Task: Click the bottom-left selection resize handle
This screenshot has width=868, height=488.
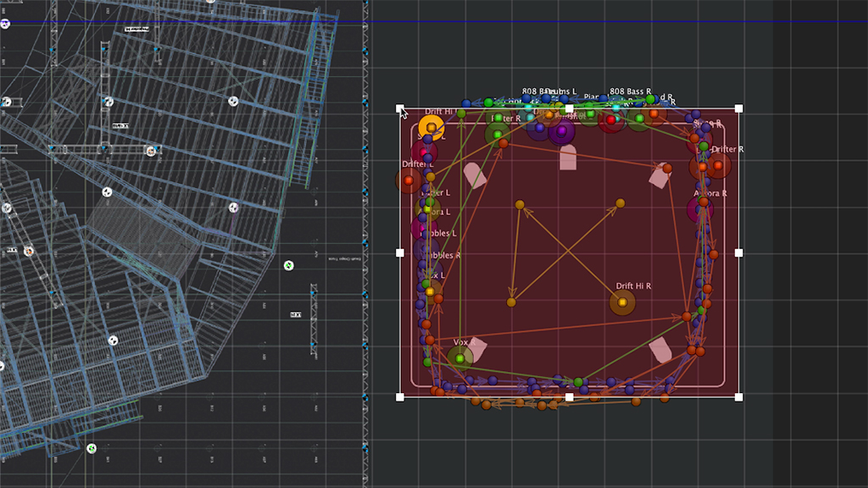Action: point(400,396)
